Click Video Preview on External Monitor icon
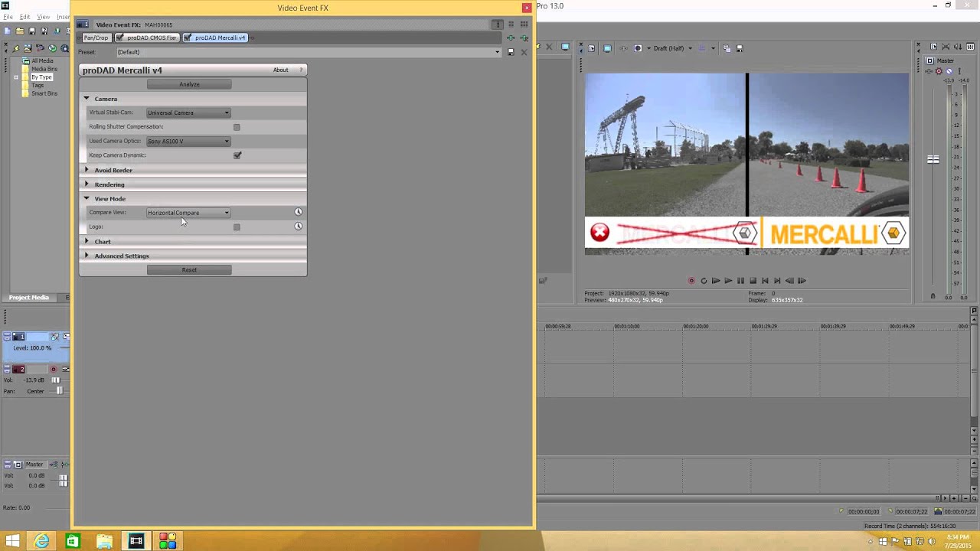980x551 pixels. click(x=607, y=48)
